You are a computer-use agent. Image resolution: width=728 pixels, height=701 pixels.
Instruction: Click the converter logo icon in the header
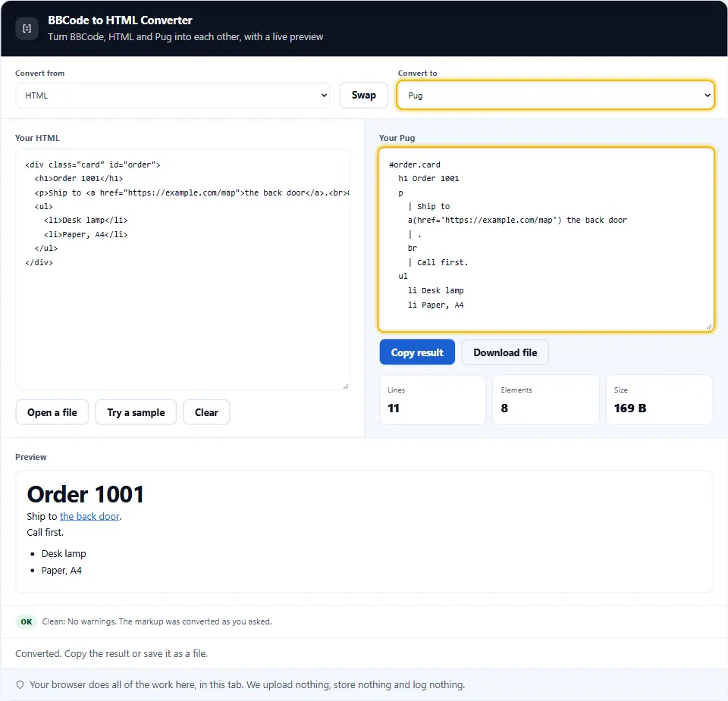click(x=27, y=29)
